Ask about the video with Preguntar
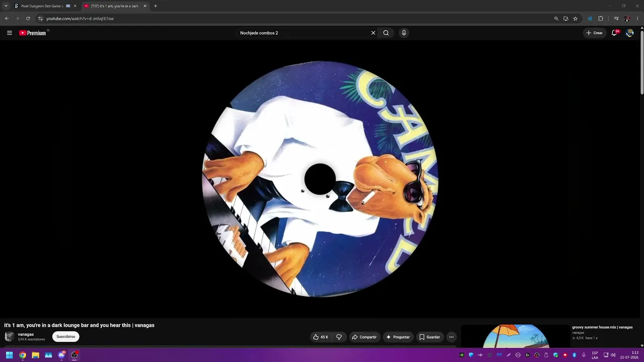This screenshot has width=644, height=362. [398, 337]
